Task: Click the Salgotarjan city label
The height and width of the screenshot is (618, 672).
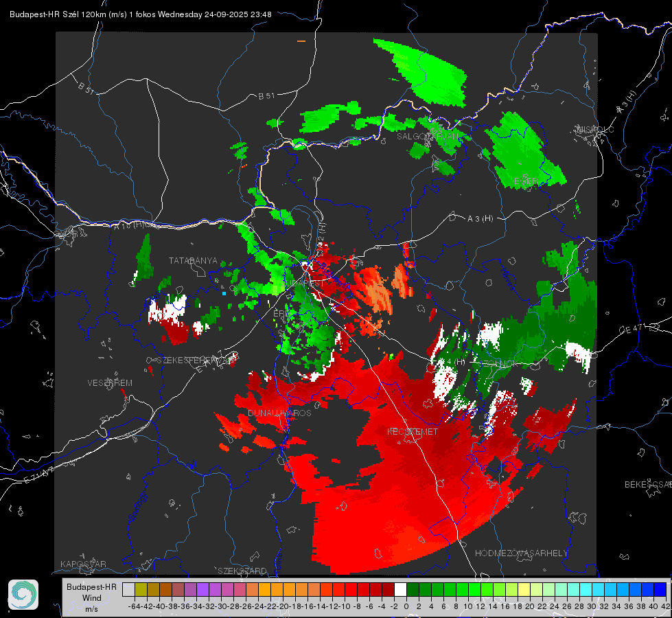Action: click(x=428, y=136)
